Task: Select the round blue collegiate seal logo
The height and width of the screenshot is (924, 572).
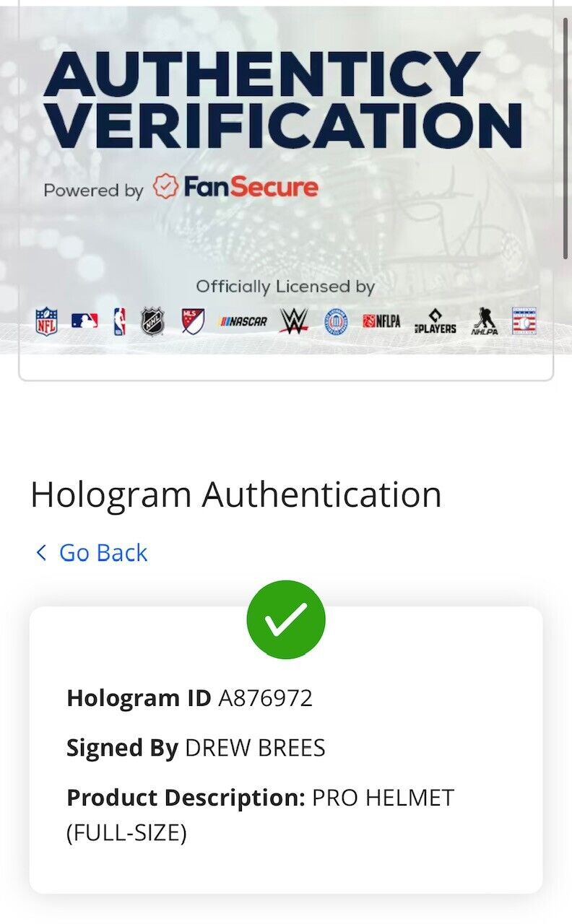Action: (x=336, y=321)
